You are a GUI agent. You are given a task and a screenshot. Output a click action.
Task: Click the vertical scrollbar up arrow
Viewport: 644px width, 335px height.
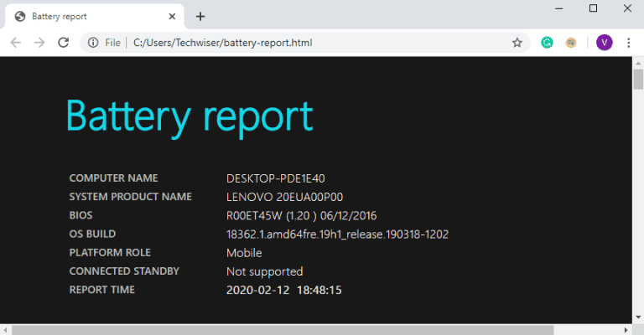click(638, 63)
